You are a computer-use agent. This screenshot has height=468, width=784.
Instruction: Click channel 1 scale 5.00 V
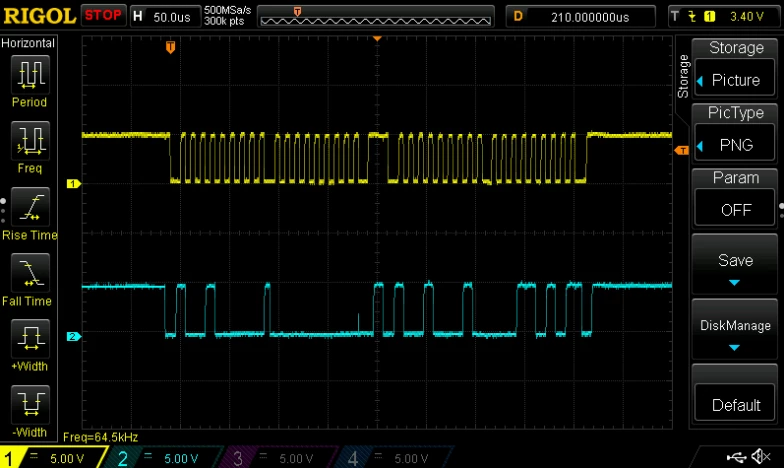[x=67, y=458]
